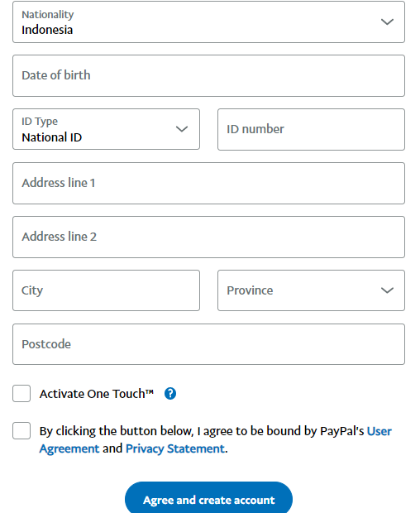Submit with Agree and create account button
The image size is (420, 513).
click(x=208, y=499)
